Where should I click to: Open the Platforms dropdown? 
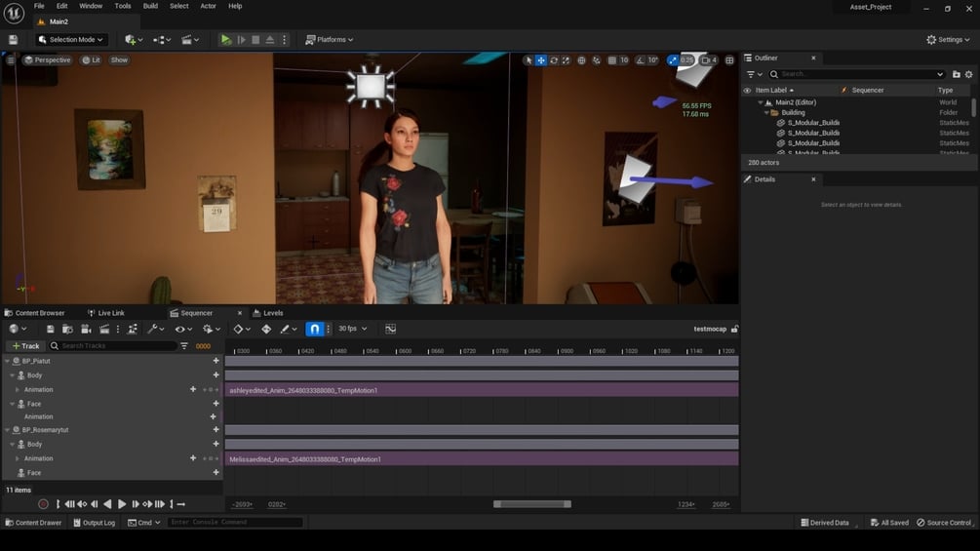coord(329,39)
